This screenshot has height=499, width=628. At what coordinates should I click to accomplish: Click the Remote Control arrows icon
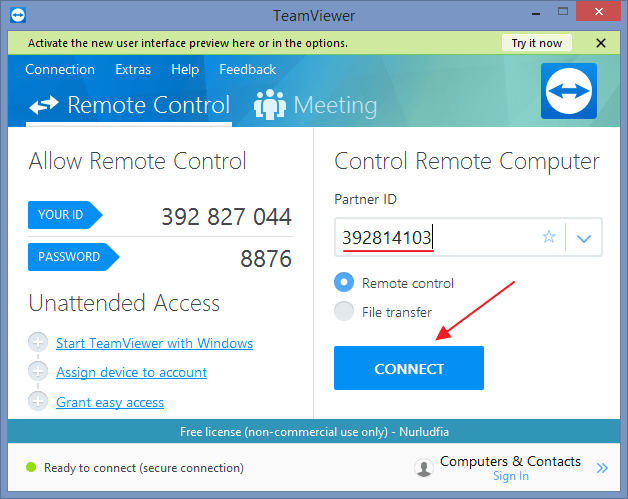(x=44, y=105)
